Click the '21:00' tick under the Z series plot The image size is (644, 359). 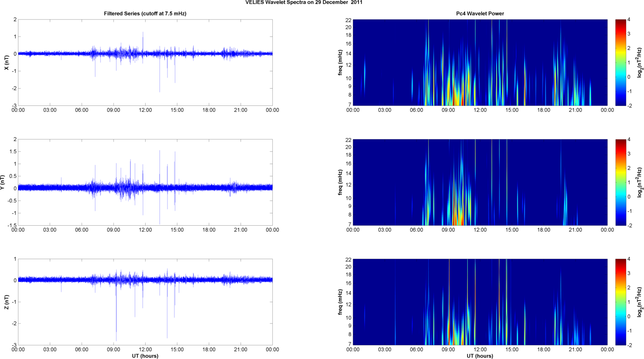241,349
